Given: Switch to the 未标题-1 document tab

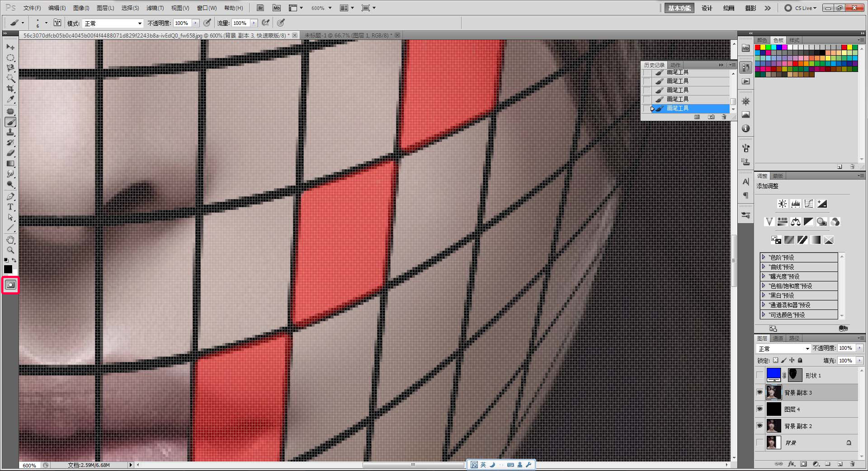Looking at the screenshot, I should point(348,35).
